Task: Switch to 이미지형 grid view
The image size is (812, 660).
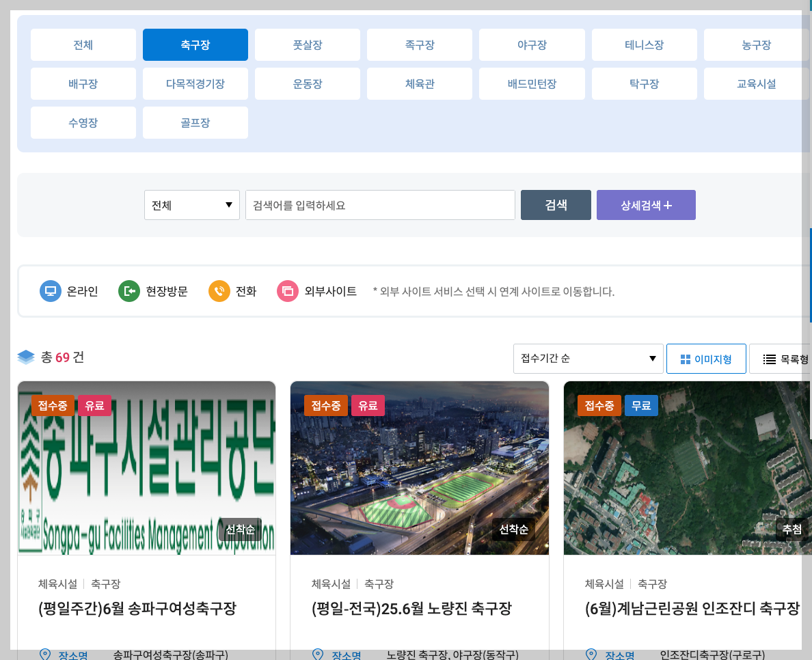Action: (x=706, y=358)
